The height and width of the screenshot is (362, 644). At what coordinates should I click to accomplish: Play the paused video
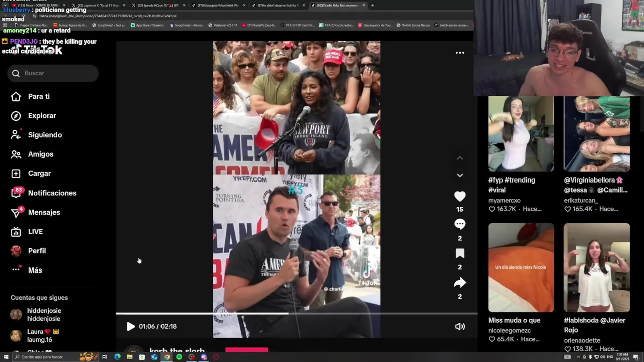130,326
